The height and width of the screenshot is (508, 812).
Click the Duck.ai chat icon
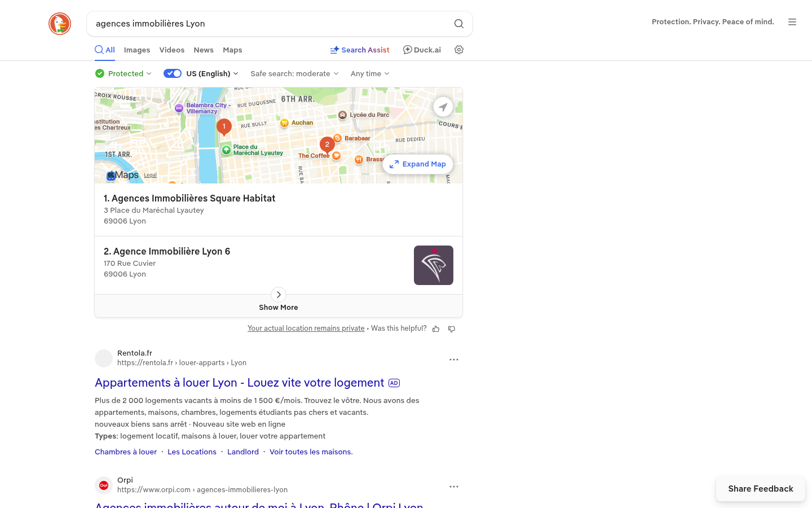pos(407,50)
